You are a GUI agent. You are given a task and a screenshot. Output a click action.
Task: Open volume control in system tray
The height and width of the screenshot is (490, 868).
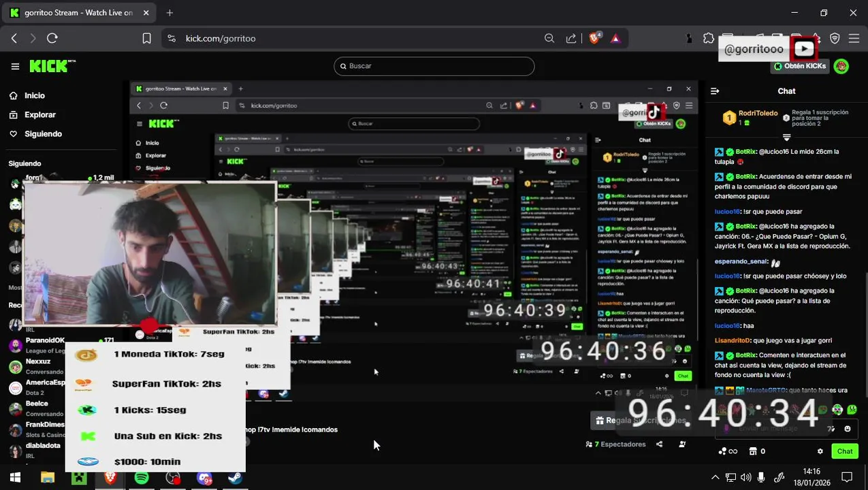[745, 478]
